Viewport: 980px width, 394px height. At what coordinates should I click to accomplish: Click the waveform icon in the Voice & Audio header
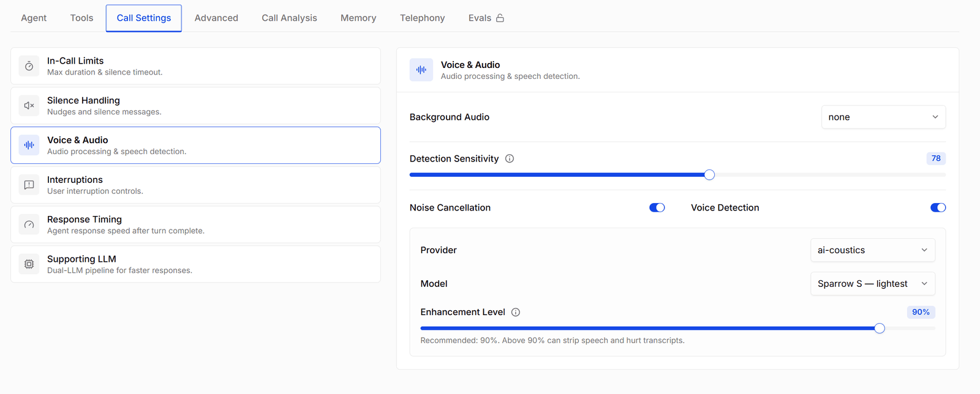point(421,70)
